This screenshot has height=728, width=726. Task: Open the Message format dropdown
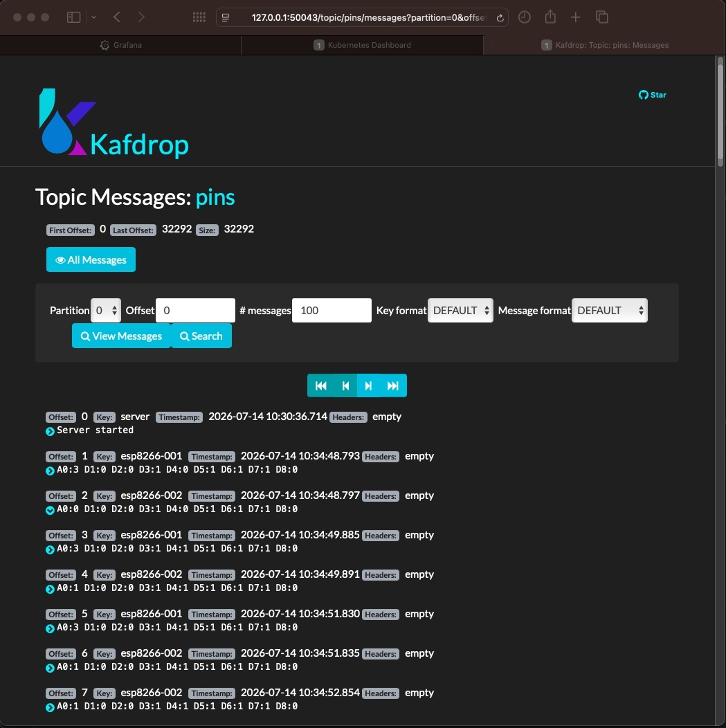pyautogui.click(x=610, y=310)
